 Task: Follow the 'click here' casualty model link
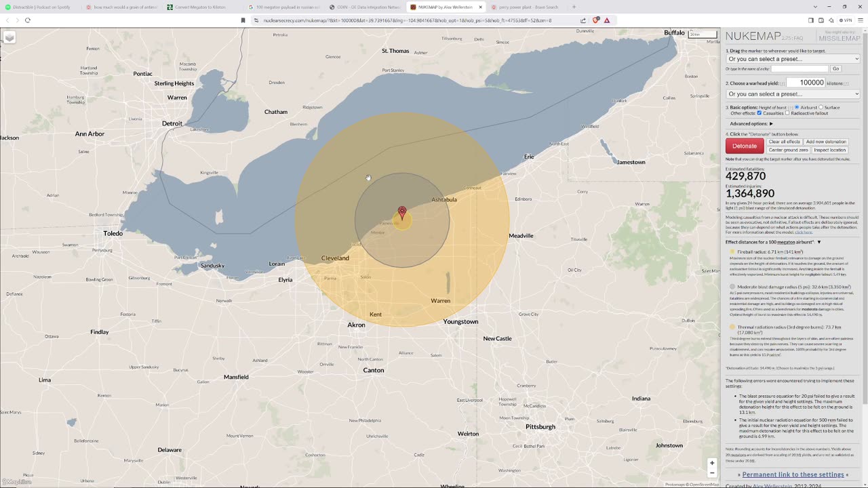click(x=804, y=232)
